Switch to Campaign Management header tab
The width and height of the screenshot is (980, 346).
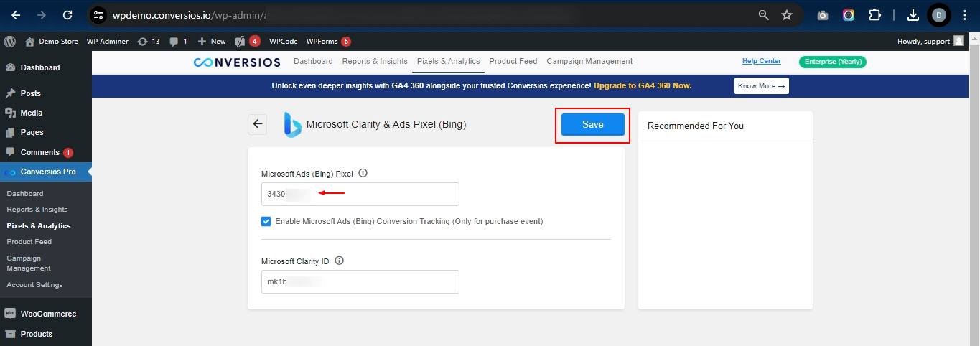(x=589, y=62)
